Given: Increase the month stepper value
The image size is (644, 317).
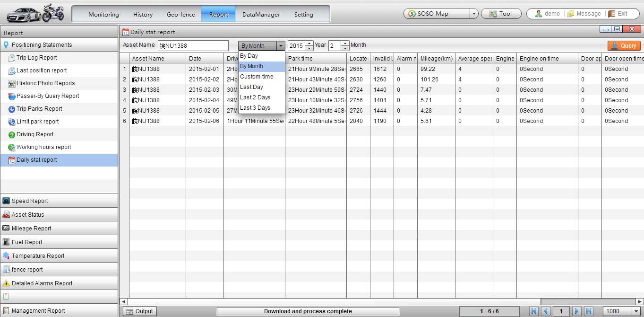Looking at the screenshot, I should click(345, 43).
